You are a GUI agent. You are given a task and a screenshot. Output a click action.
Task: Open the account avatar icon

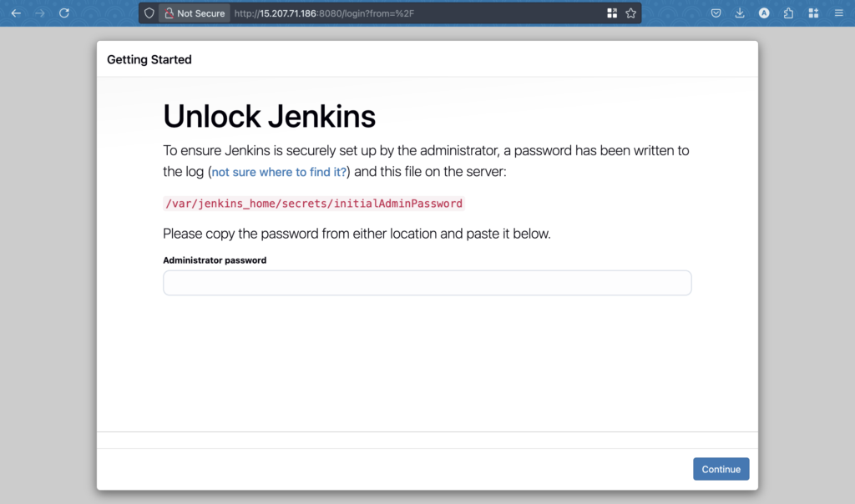tap(764, 13)
